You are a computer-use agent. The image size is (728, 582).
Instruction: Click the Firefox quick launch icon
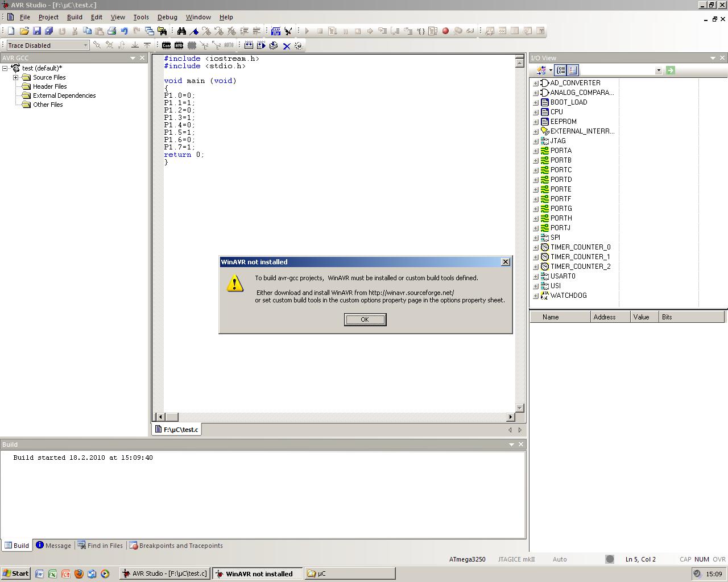[x=78, y=573]
